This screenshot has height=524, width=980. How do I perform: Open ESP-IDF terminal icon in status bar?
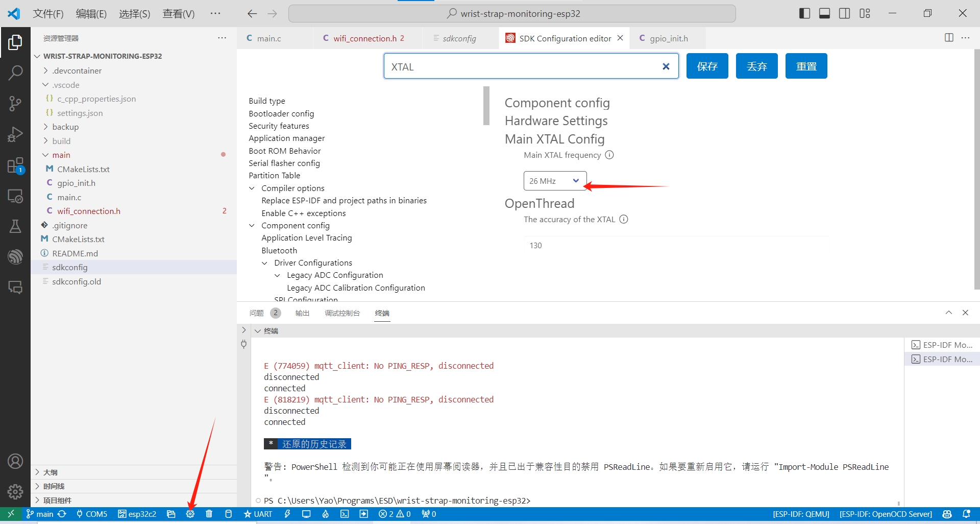coord(345,514)
